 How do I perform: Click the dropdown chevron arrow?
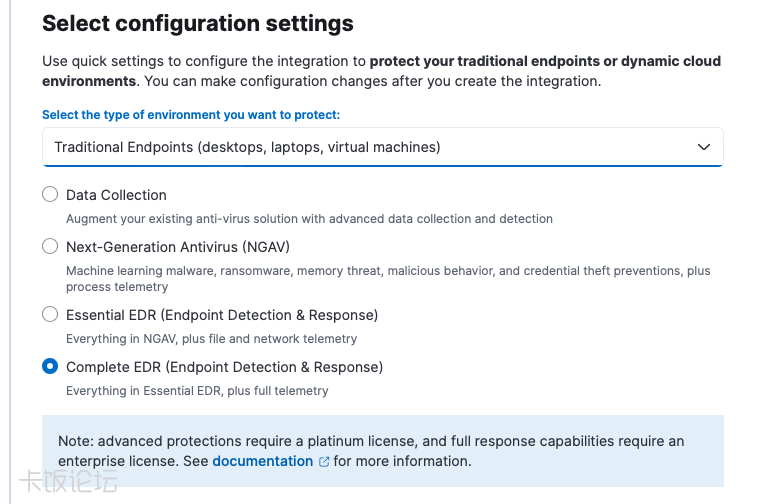(x=703, y=147)
